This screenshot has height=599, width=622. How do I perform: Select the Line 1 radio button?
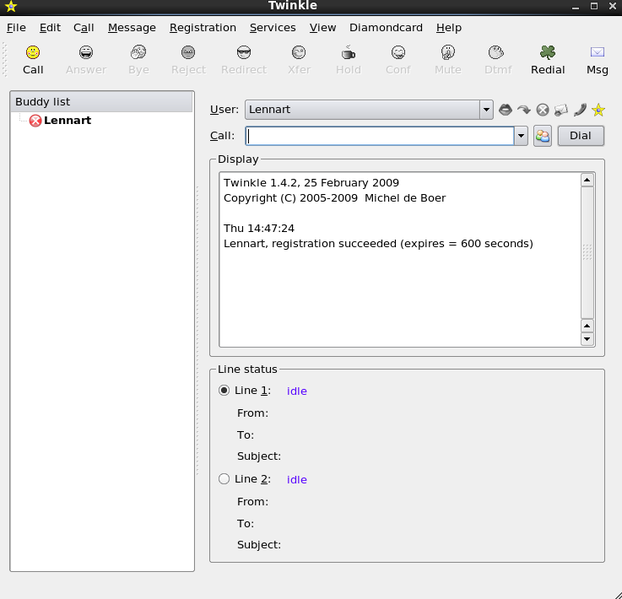tap(224, 391)
